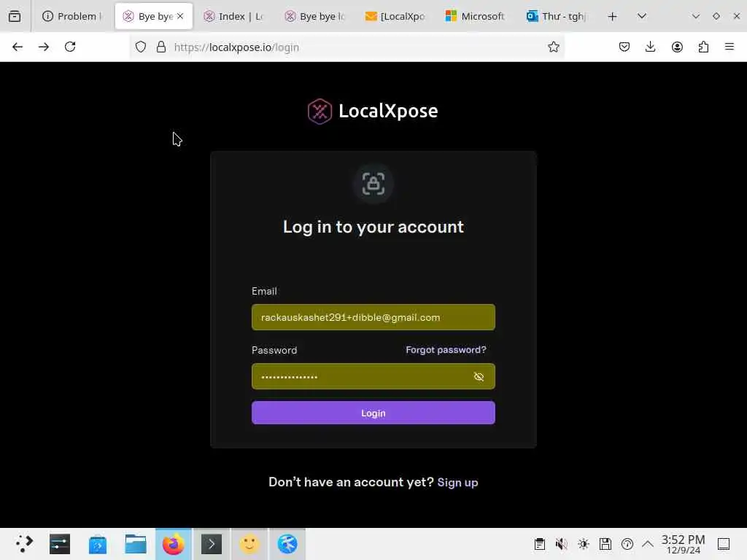Viewport: 747px width, 560px height.
Task: Open a new tab with plus button
Action: click(x=613, y=17)
